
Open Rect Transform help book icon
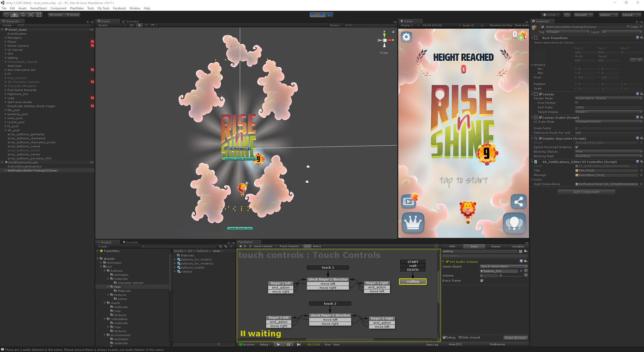click(637, 38)
